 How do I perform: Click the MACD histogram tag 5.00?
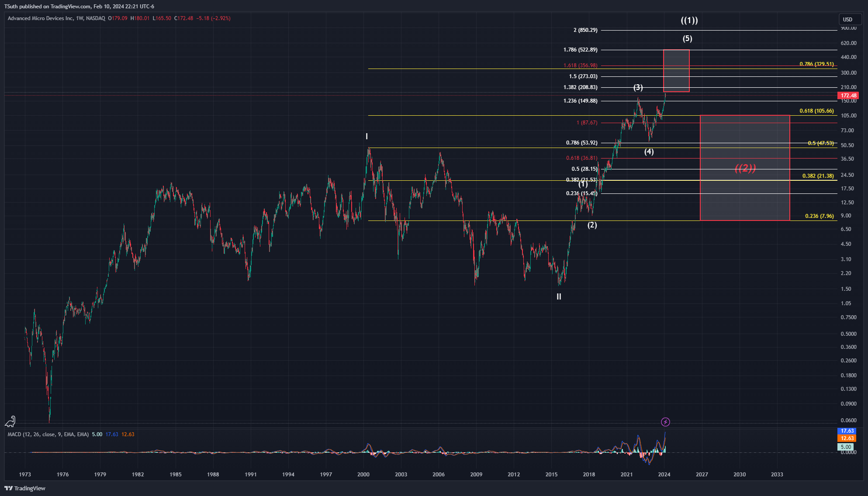coord(846,447)
